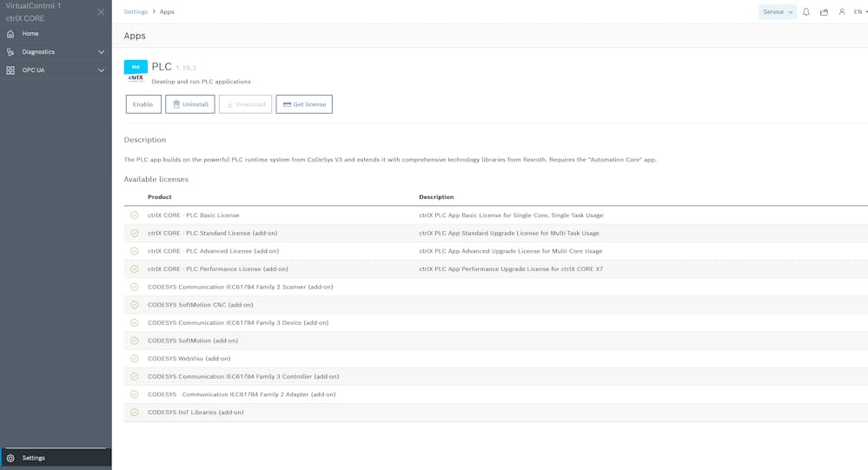Expand the Diagnostics menu chevron
868x470 pixels.
point(101,52)
